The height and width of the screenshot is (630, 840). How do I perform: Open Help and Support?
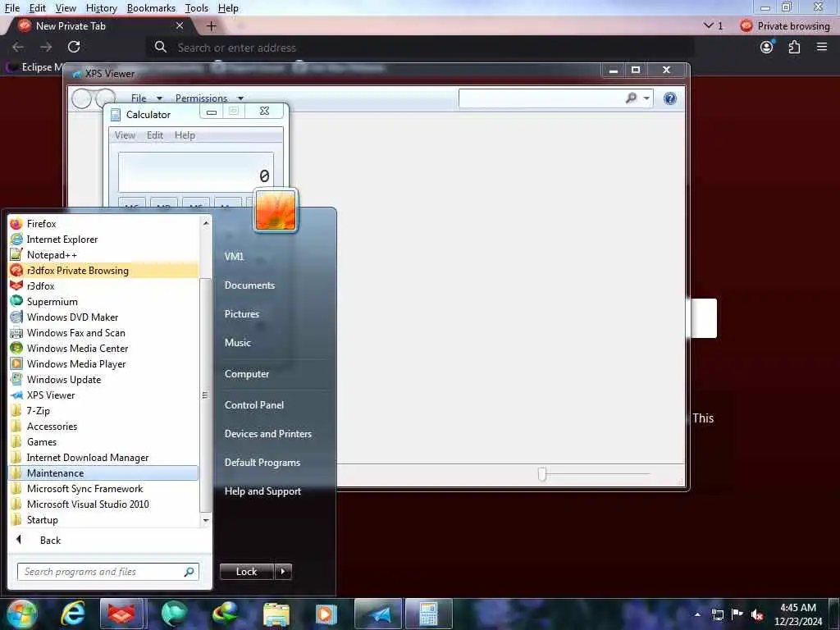[x=262, y=491]
